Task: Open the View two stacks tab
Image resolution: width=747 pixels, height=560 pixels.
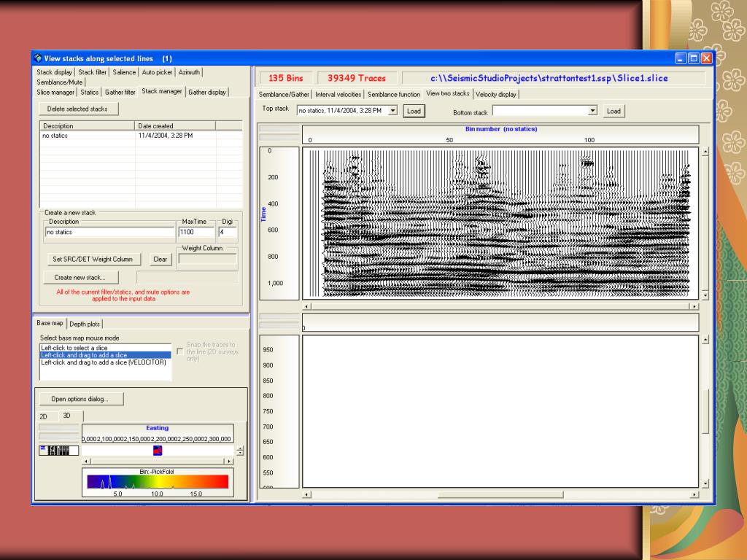Action: click(448, 93)
